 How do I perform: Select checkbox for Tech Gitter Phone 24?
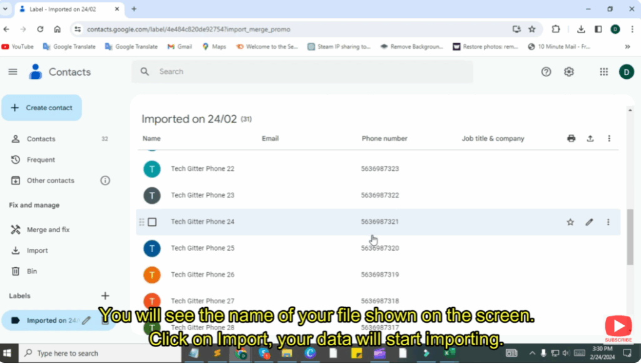tap(152, 222)
